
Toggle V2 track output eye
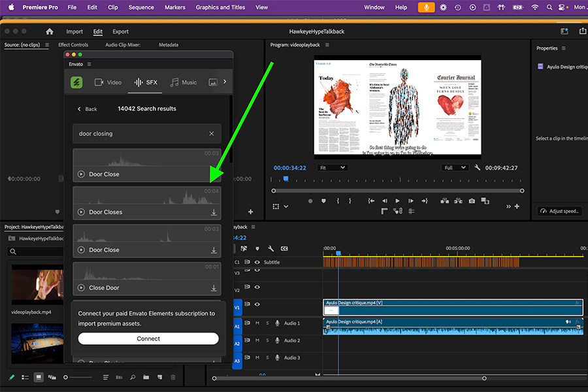[257, 287]
